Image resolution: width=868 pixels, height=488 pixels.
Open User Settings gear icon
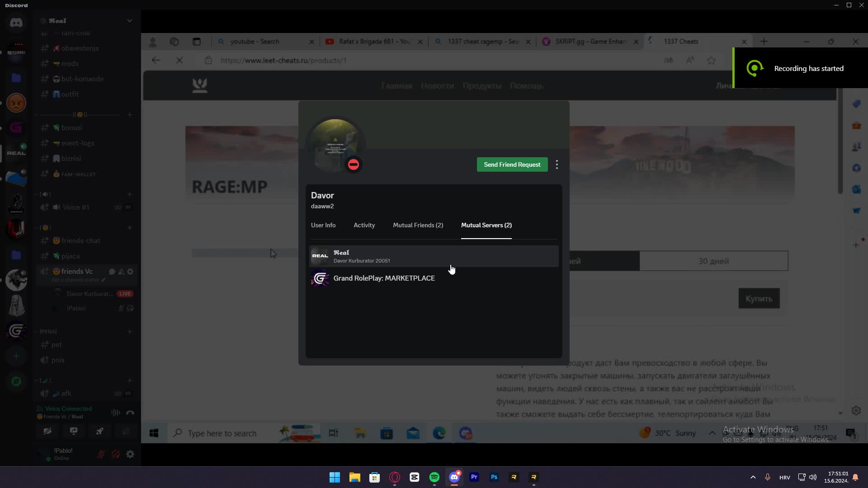[x=130, y=454]
